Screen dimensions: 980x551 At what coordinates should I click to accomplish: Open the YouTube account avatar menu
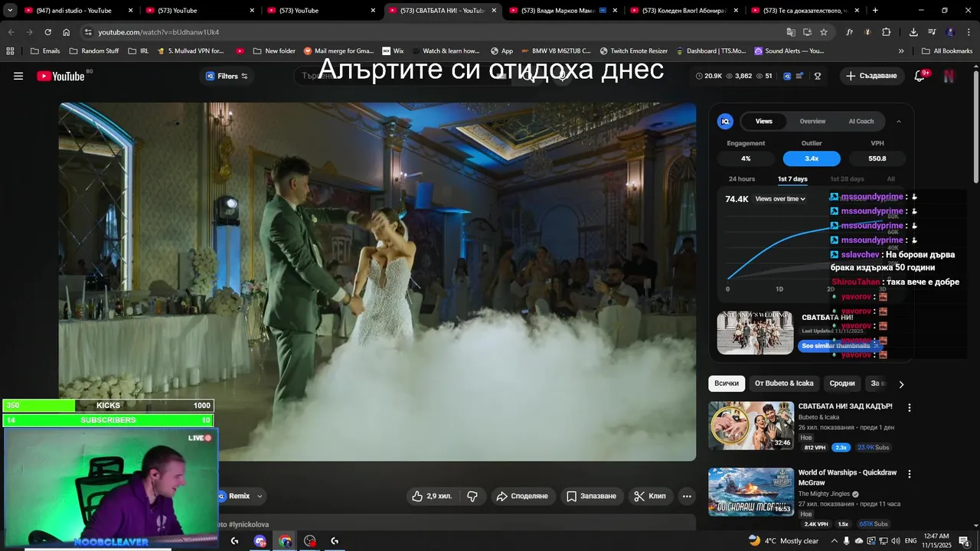click(x=949, y=76)
